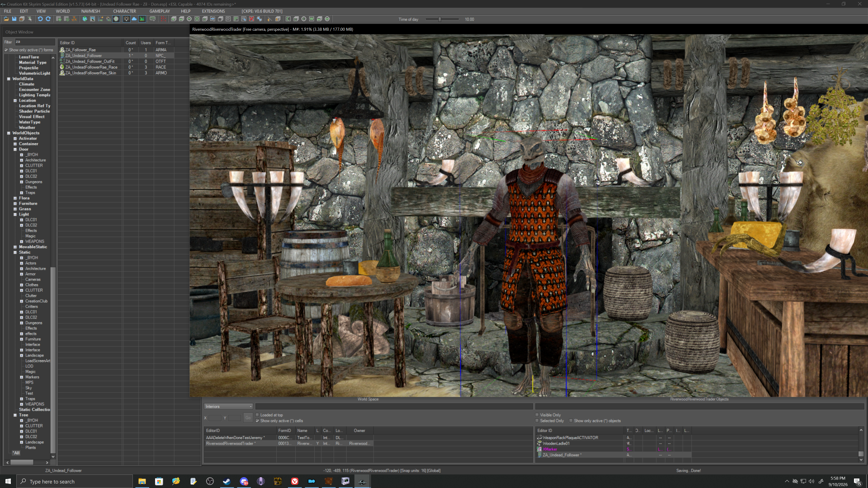
Task: Click the half-shaded sphere toolbar icon
Action: point(116,19)
